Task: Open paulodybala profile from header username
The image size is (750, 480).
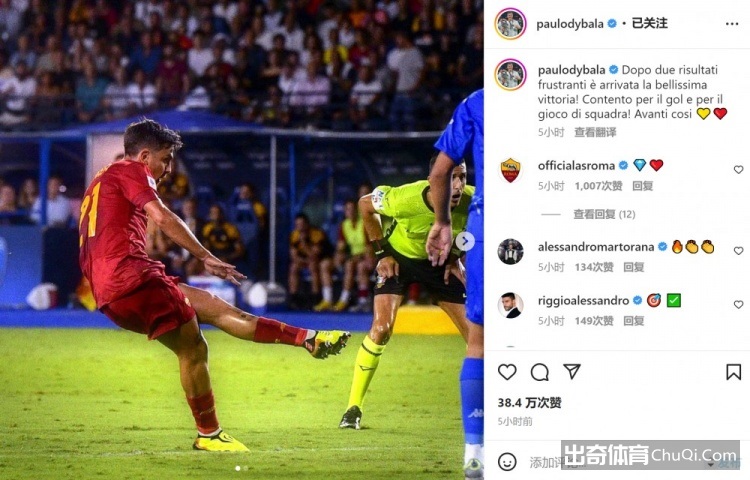Action: coord(570,23)
